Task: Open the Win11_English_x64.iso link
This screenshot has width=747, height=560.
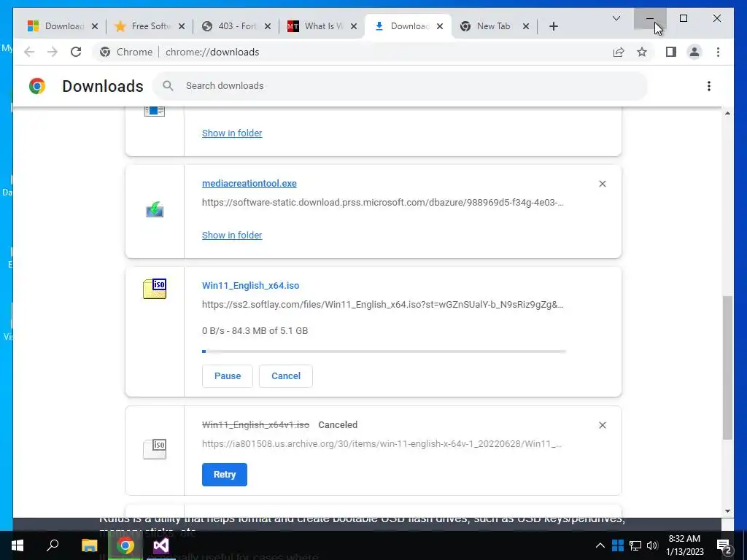Action: (251, 286)
